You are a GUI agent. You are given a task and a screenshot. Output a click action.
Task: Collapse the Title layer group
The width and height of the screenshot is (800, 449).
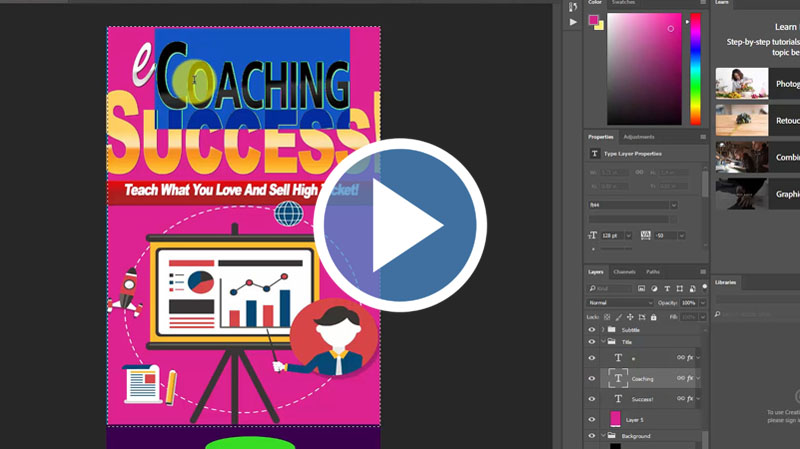click(x=602, y=342)
